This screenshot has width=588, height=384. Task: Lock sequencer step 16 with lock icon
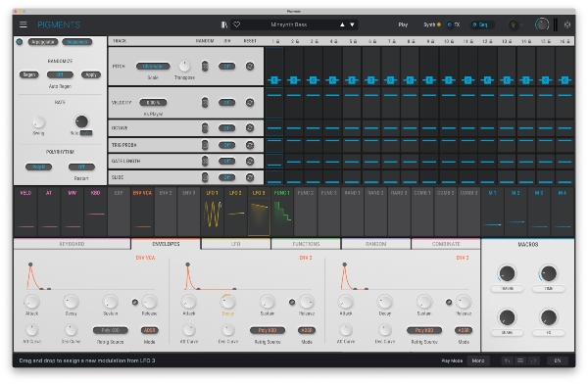(568, 41)
